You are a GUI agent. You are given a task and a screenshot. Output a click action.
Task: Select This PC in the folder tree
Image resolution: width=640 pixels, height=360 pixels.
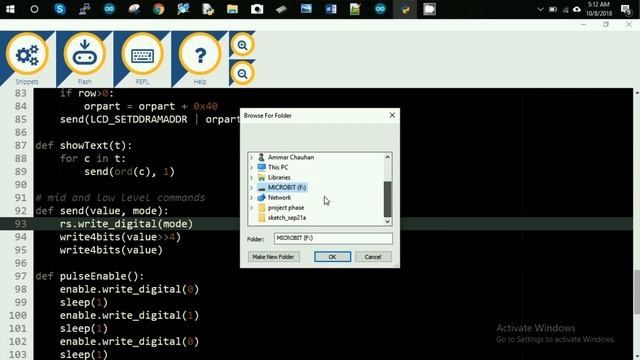[x=278, y=167]
